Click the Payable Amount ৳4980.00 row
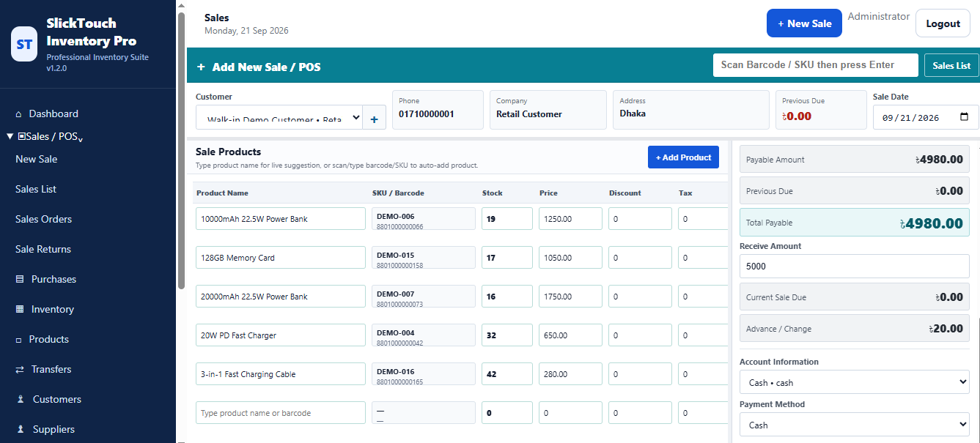Screen dimensions: 980x443 [x=855, y=160]
